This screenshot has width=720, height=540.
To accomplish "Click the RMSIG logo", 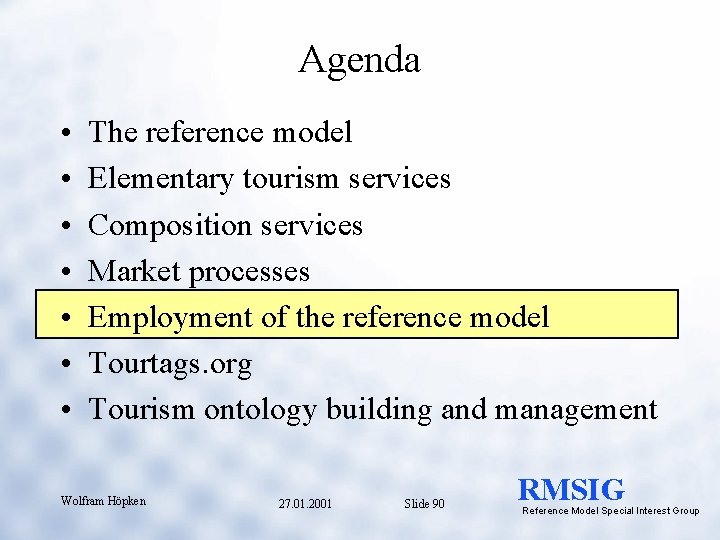I will click(571, 489).
